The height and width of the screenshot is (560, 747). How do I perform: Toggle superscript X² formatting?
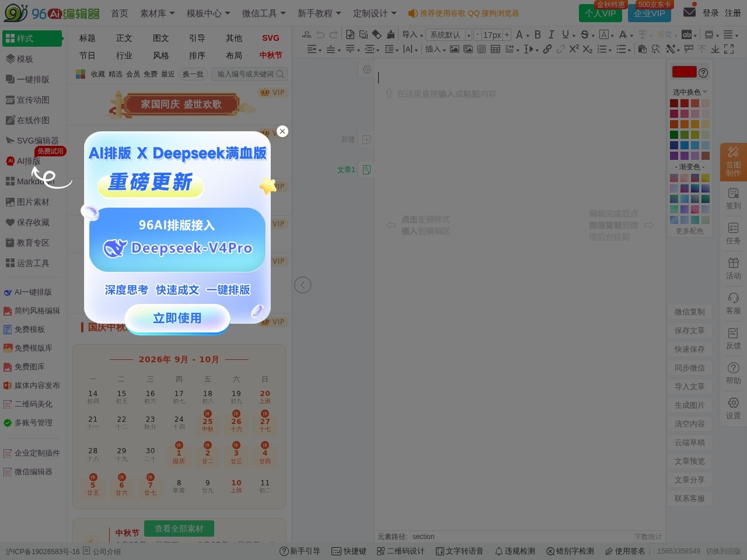click(574, 49)
